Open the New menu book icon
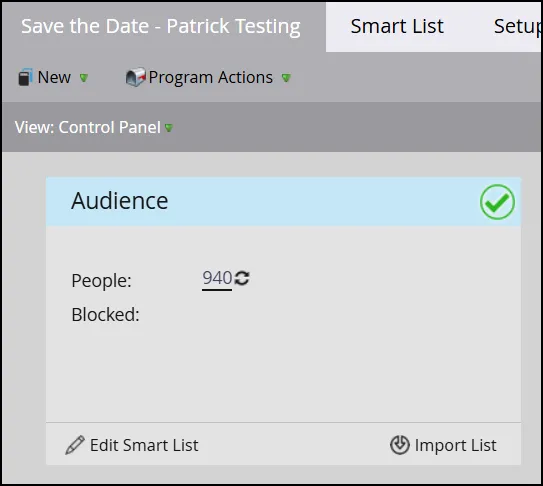 pos(25,77)
